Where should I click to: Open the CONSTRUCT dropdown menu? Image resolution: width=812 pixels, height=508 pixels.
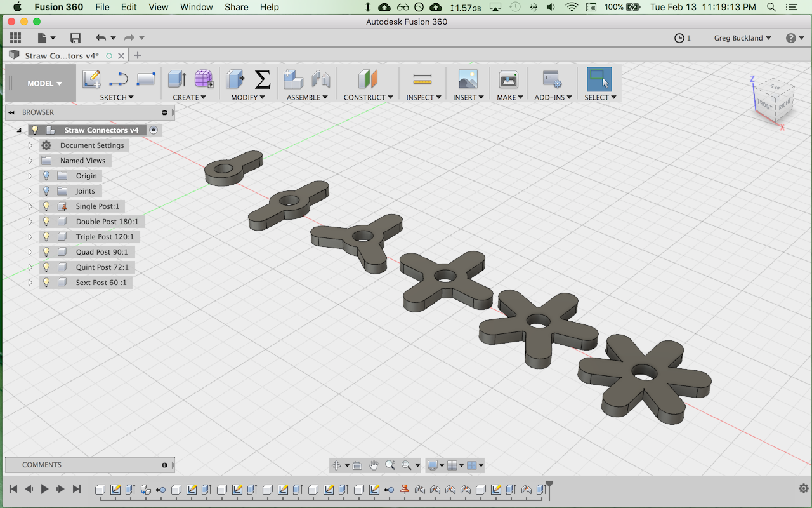(368, 97)
